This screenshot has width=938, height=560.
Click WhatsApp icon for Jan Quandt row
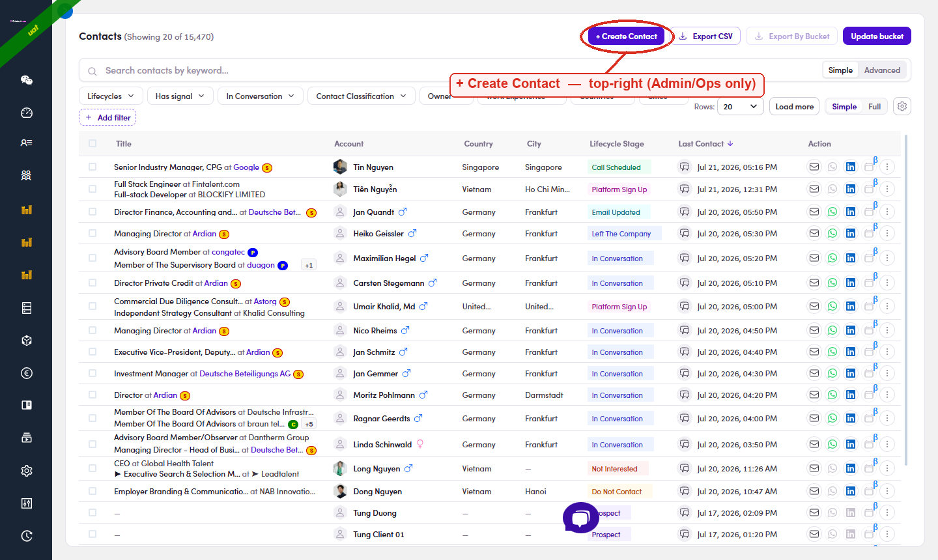(x=832, y=212)
